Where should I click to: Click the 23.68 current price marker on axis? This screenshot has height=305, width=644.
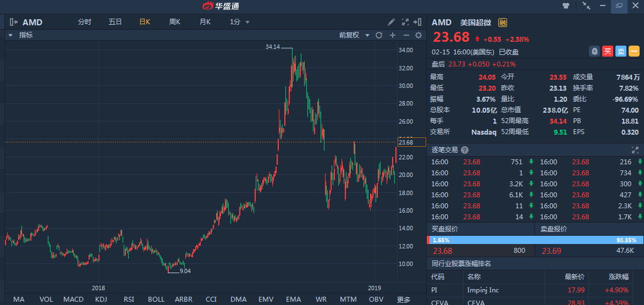coord(412,142)
